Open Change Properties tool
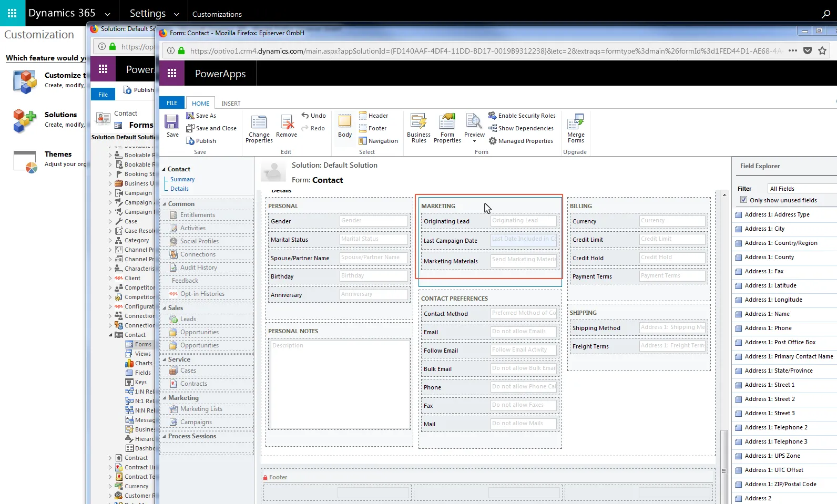This screenshot has height=504, width=837. click(259, 129)
